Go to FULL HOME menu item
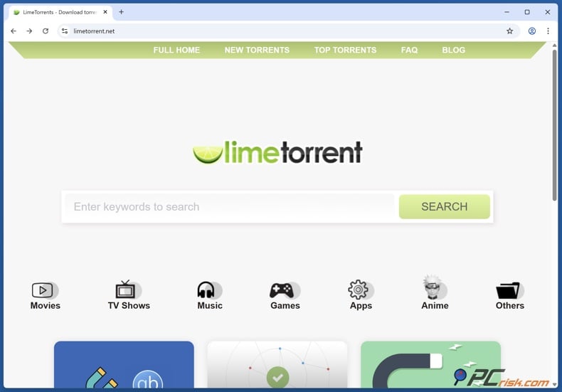This screenshot has height=392, width=562. coord(176,51)
